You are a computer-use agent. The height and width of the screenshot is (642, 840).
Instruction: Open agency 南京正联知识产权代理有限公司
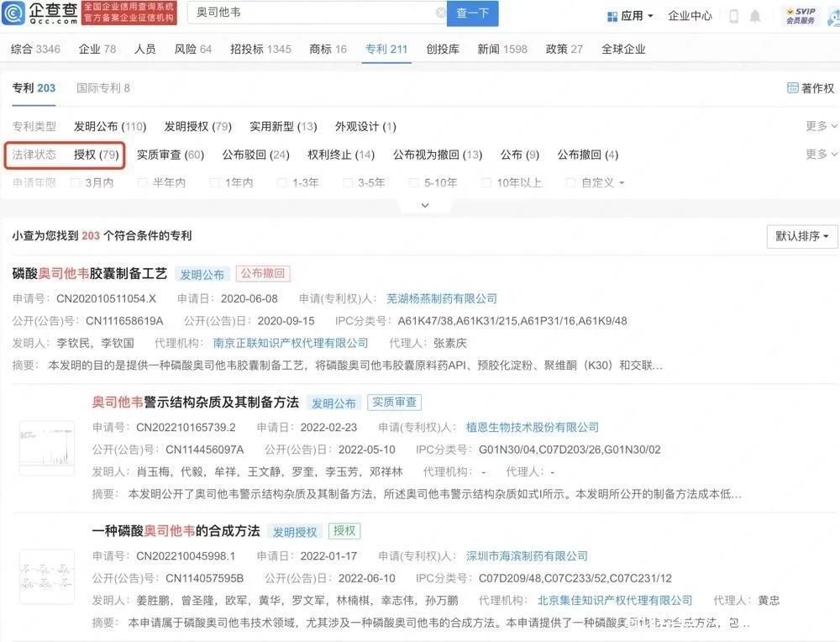click(291, 343)
